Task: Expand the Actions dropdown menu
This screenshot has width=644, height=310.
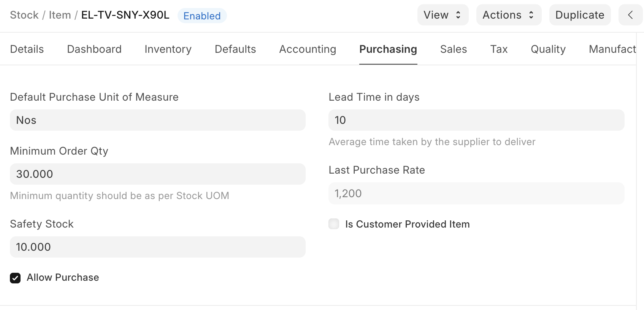Action: 508,15
